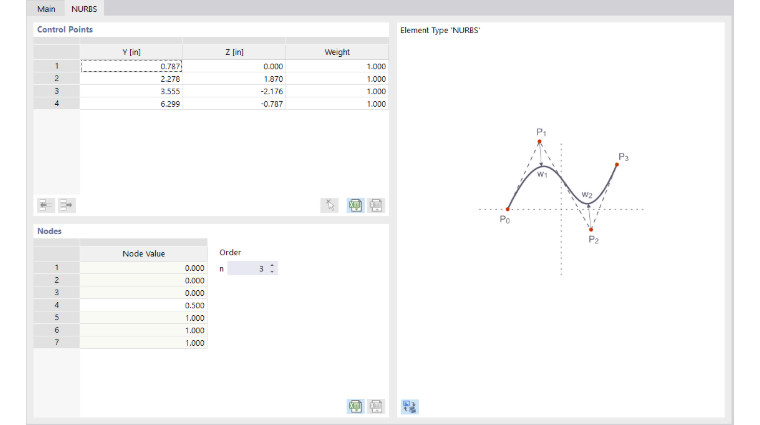The width and height of the screenshot is (760, 425).
Task: Select row header 3 in Control Points table
Action: click(x=57, y=91)
